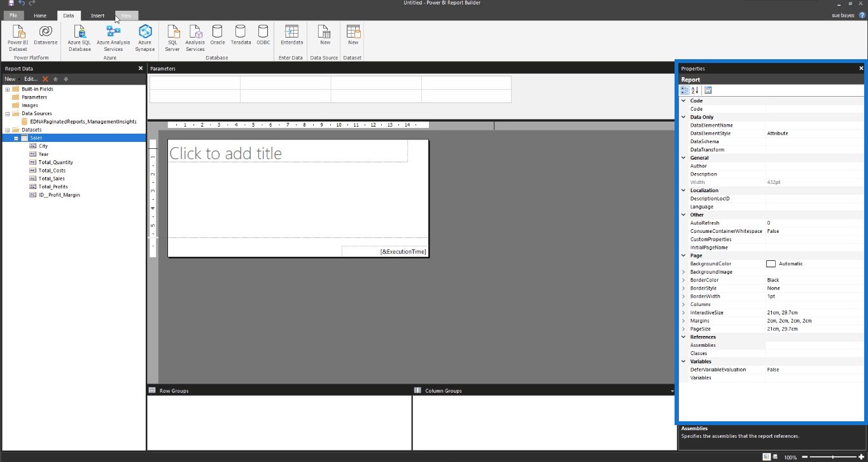The width and height of the screenshot is (868, 462).
Task: Collapse the Code property category
Action: click(x=683, y=101)
